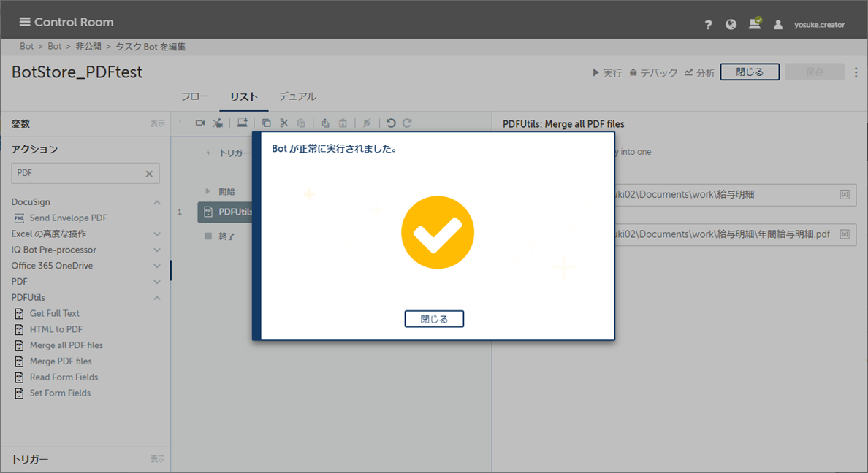Select Merge all PDF files action
Viewport: 868px width, 473px height.
click(x=66, y=345)
